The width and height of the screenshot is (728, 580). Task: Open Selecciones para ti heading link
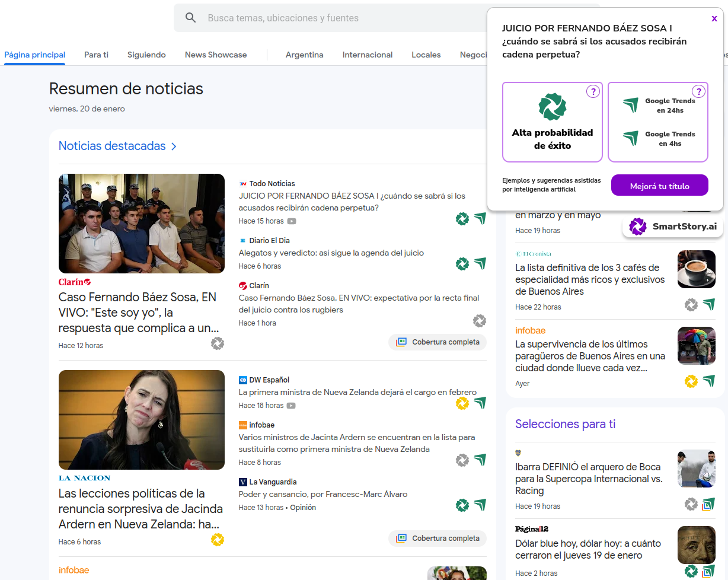[x=566, y=424]
